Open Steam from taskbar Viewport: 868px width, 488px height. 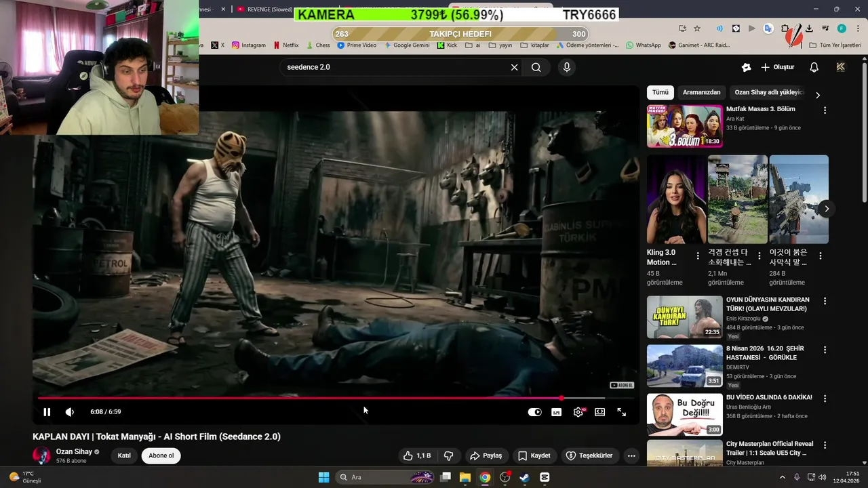point(524,477)
